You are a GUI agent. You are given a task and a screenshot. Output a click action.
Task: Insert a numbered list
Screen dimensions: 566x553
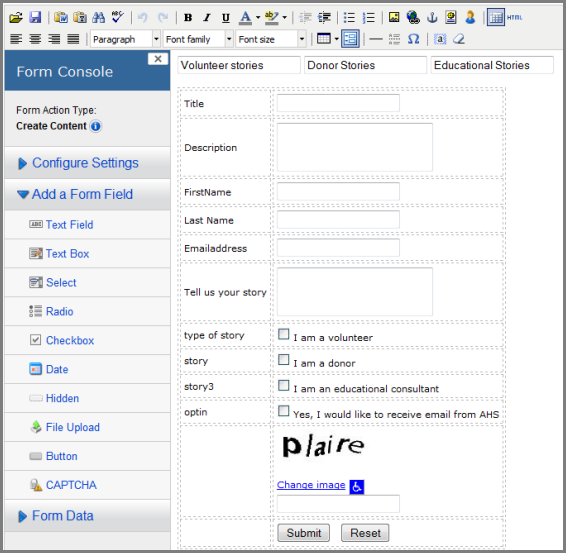(x=369, y=17)
